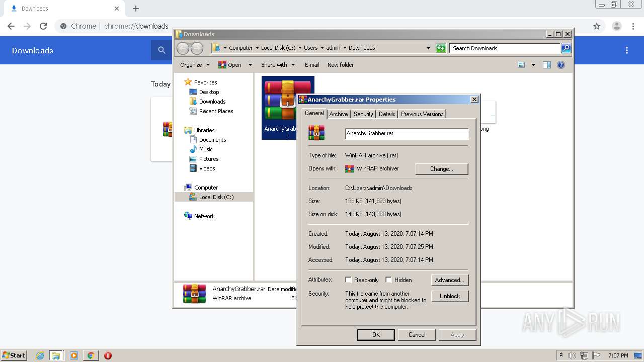Close the Properties dialog
This screenshot has height=362, width=644.
474,100
